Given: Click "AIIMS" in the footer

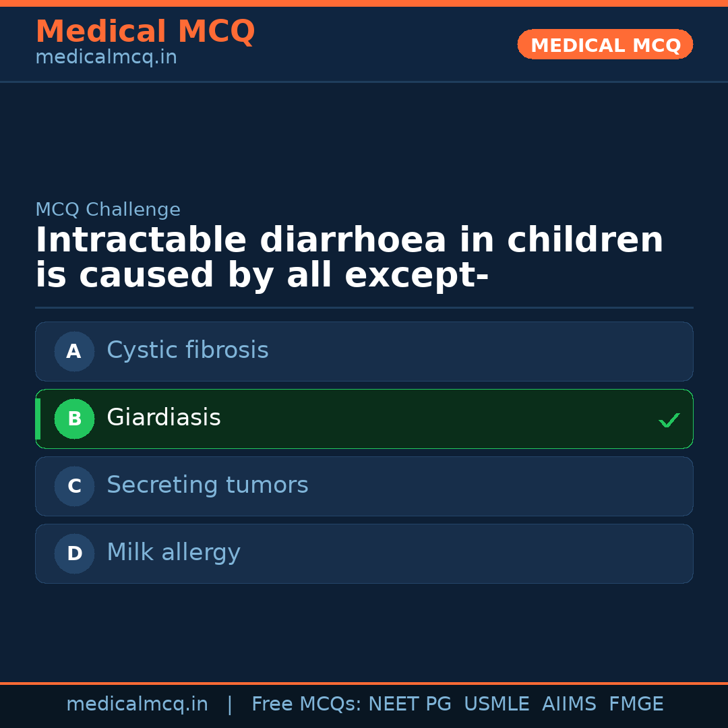Looking at the screenshot, I should pyautogui.click(x=569, y=704).
